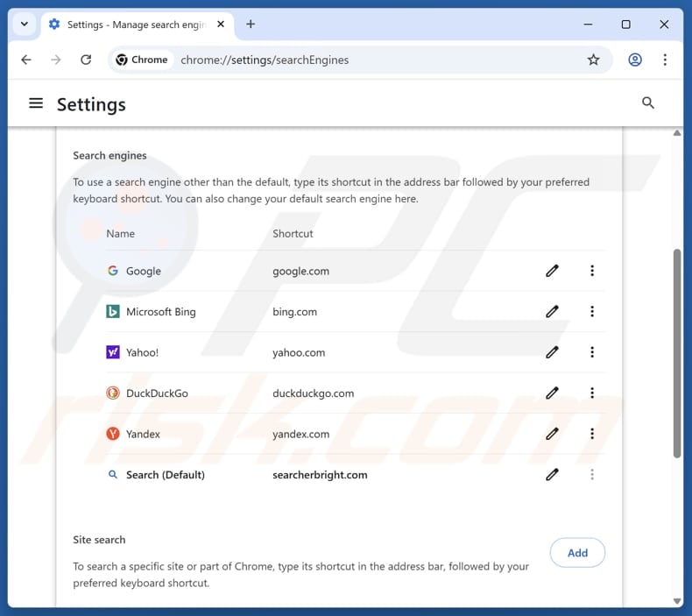Select the Settings - Manage search engines tab
Screen dimensions: 692x616
[x=138, y=25]
